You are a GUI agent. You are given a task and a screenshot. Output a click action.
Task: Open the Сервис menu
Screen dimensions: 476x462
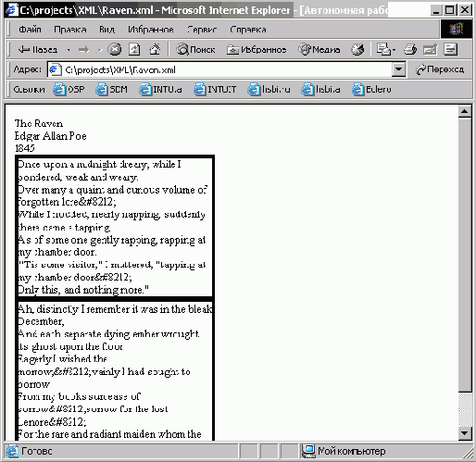point(202,30)
